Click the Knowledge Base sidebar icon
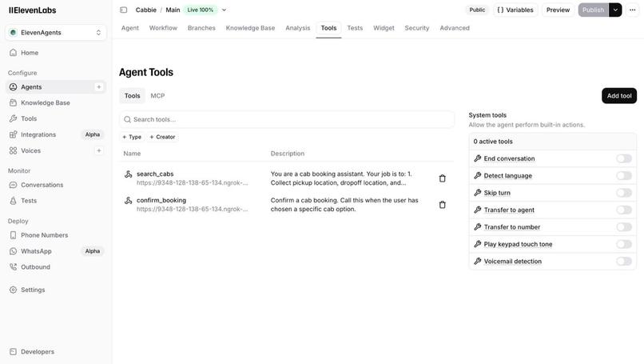 pos(13,103)
